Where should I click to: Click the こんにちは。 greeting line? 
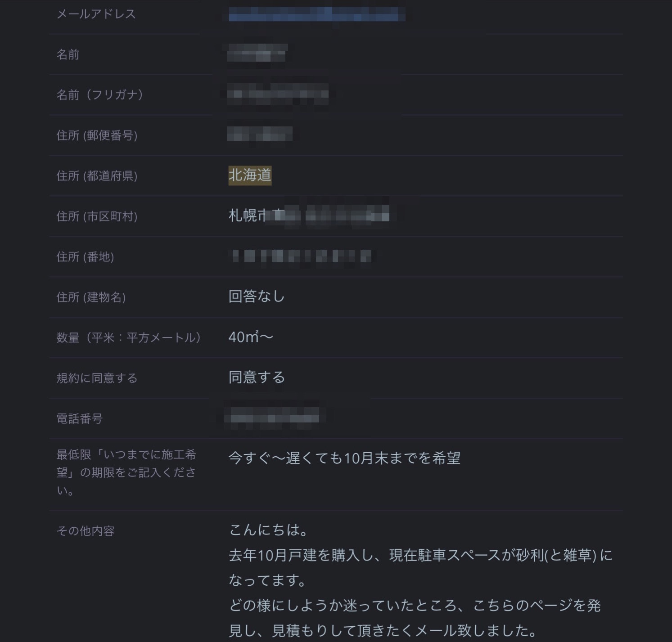pyautogui.click(x=269, y=530)
